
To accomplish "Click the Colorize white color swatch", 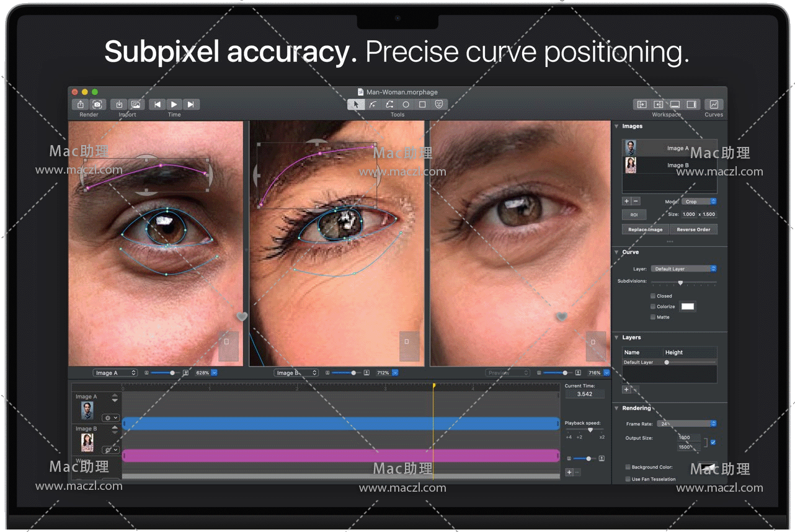I will [x=688, y=306].
